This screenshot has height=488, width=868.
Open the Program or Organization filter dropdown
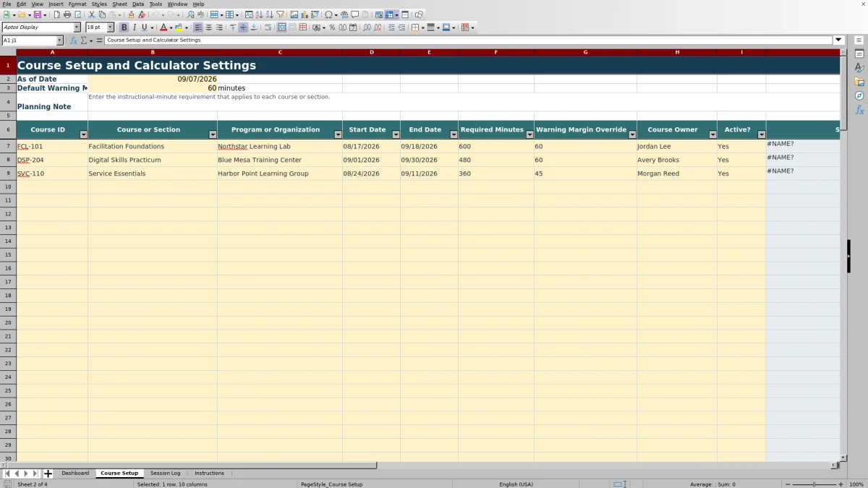(338, 134)
